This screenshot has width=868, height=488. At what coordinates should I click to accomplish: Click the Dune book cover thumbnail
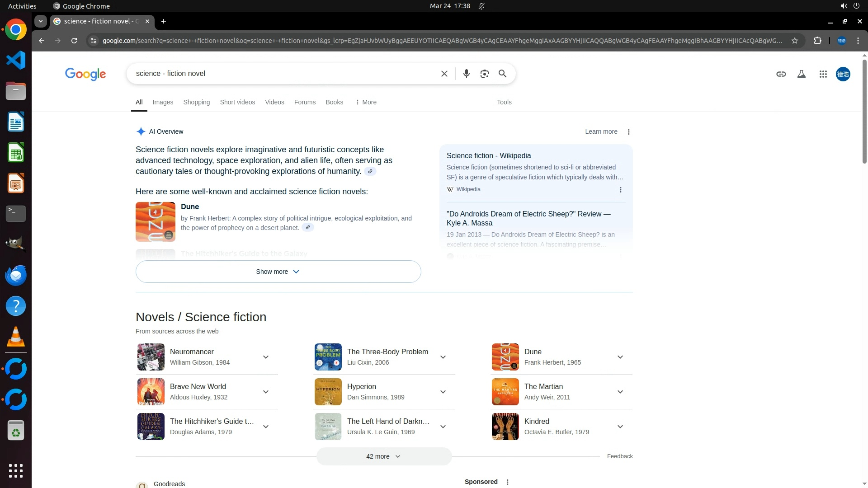tap(155, 221)
